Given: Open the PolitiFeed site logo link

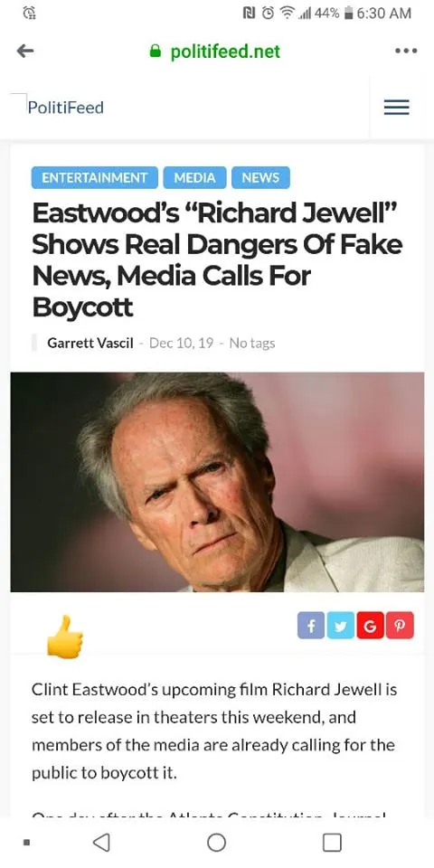Looking at the screenshot, I should [x=65, y=107].
